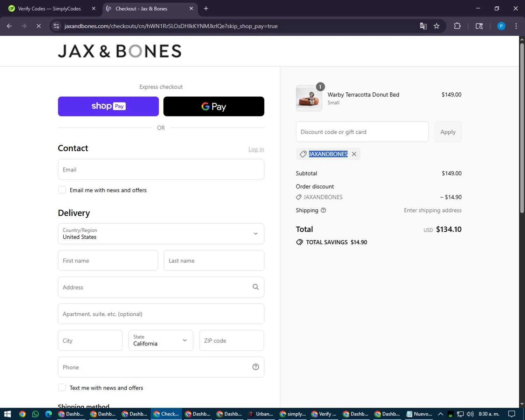Focus the City field
Image resolution: width=525 pixels, height=420 pixels.
coord(90,341)
